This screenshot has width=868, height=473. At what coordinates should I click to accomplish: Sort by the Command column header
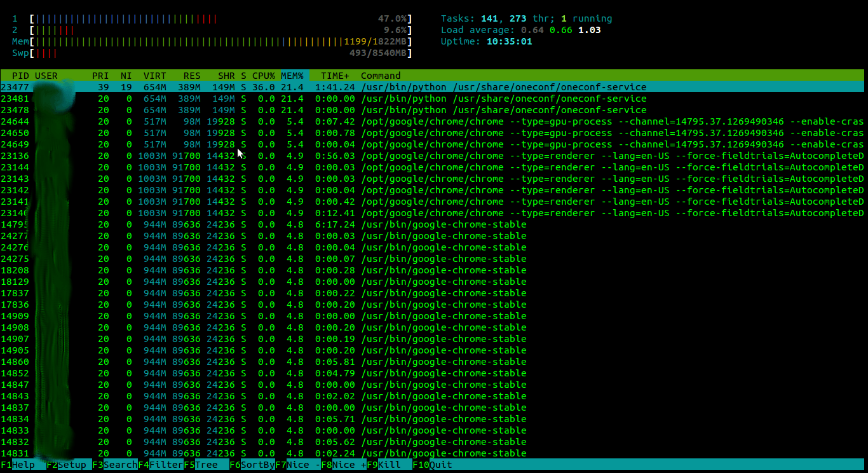click(381, 76)
